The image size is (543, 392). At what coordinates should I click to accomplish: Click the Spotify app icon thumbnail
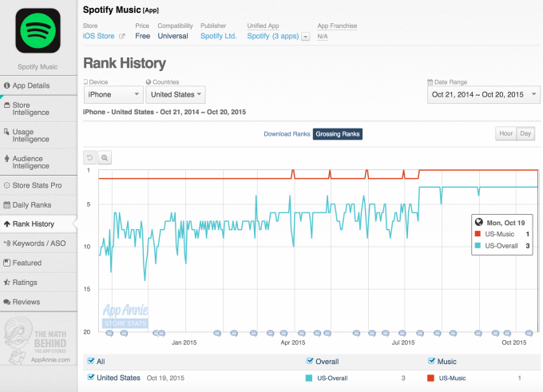(x=38, y=30)
